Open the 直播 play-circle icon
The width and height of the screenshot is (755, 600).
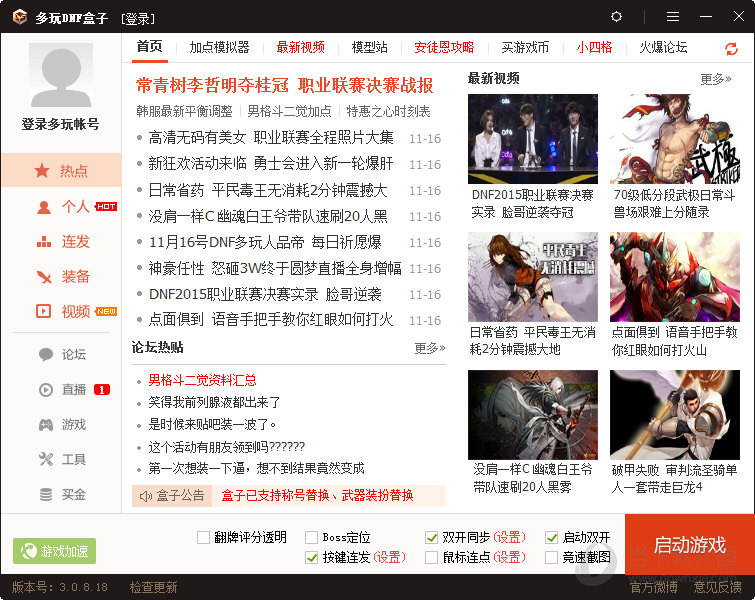[x=46, y=390]
